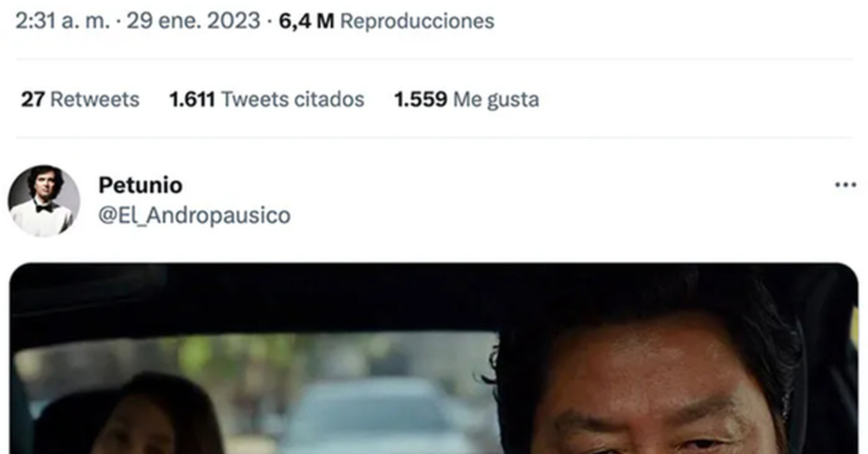Screen dimensions: 868x454
Task: Open the 1.611 Tweets citados list
Action: (x=267, y=99)
